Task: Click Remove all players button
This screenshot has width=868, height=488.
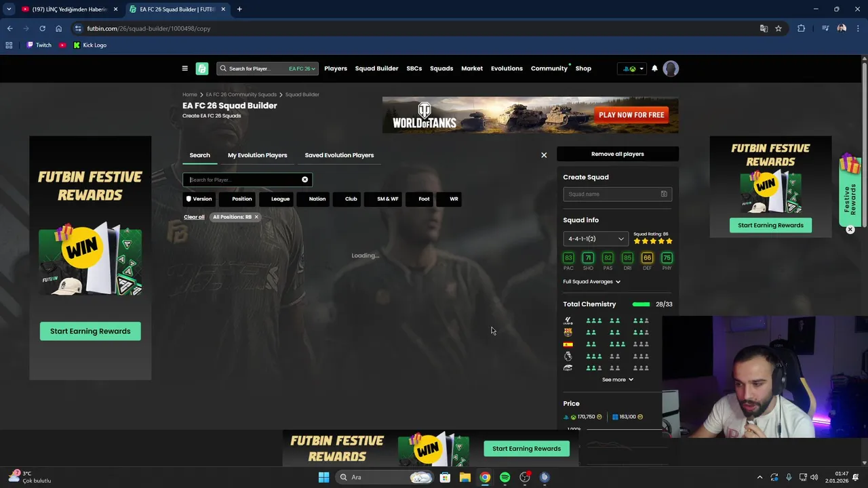Action: 618,154
